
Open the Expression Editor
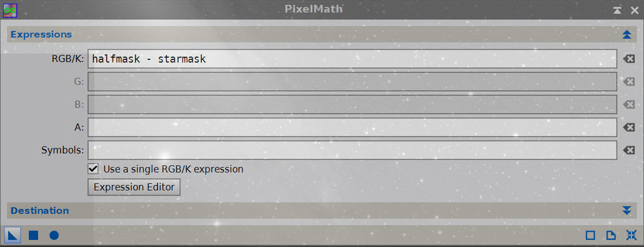point(134,187)
